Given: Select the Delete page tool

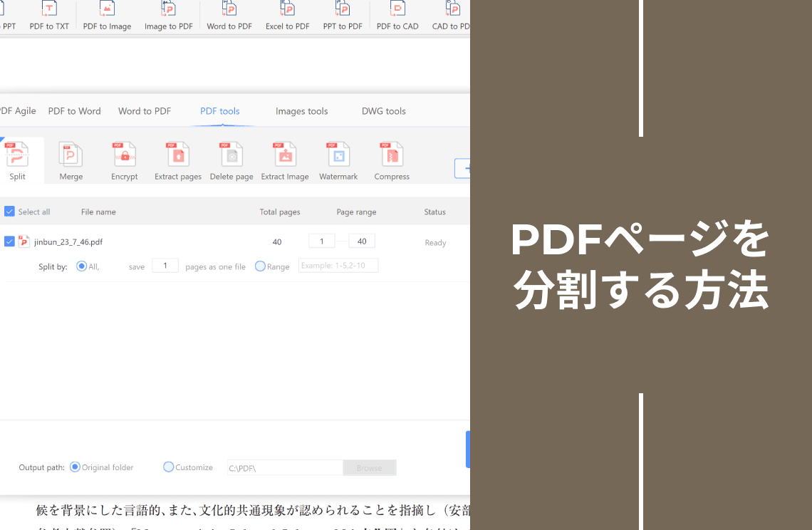Looking at the screenshot, I should (231, 160).
